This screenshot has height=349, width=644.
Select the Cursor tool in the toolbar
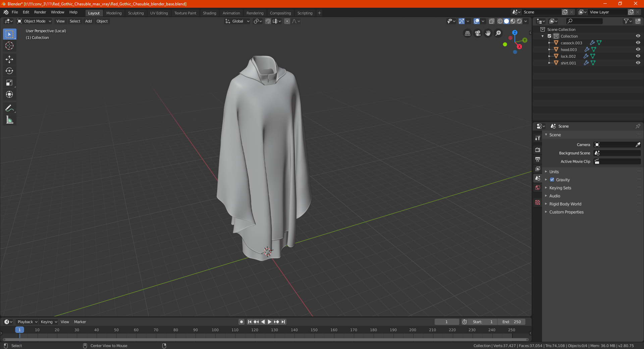pyautogui.click(x=9, y=46)
